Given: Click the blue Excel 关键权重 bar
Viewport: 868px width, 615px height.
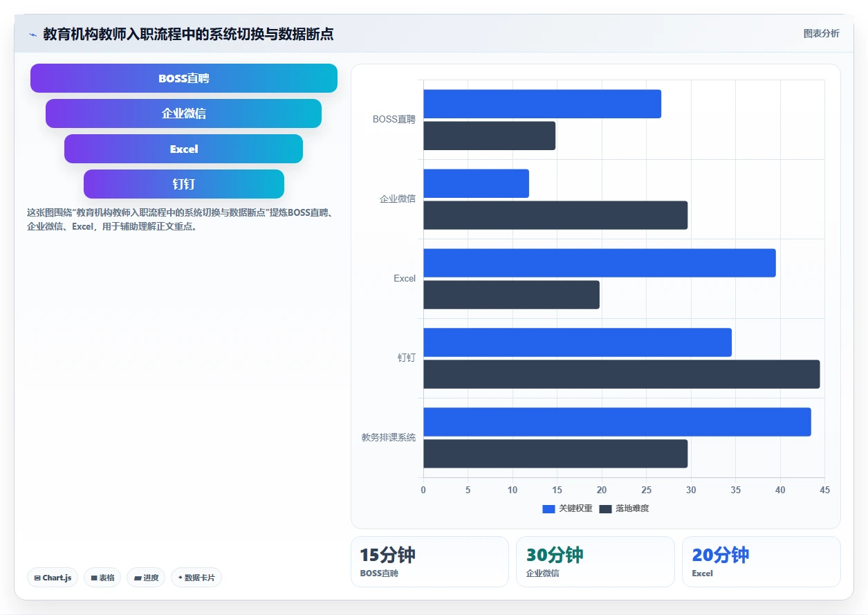Looking at the screenshot, I should (600, 263).
